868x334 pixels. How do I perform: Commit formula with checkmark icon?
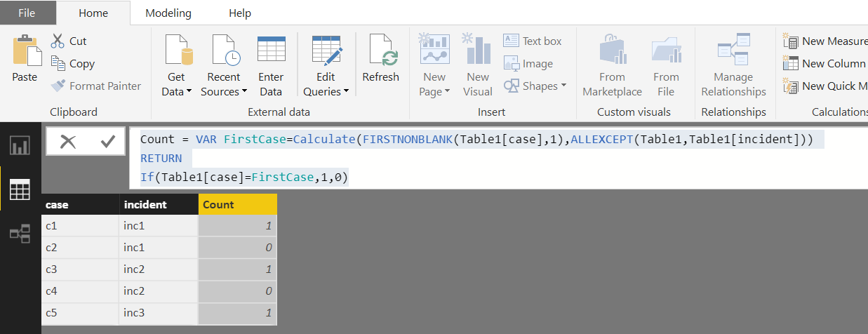point(108,142)
